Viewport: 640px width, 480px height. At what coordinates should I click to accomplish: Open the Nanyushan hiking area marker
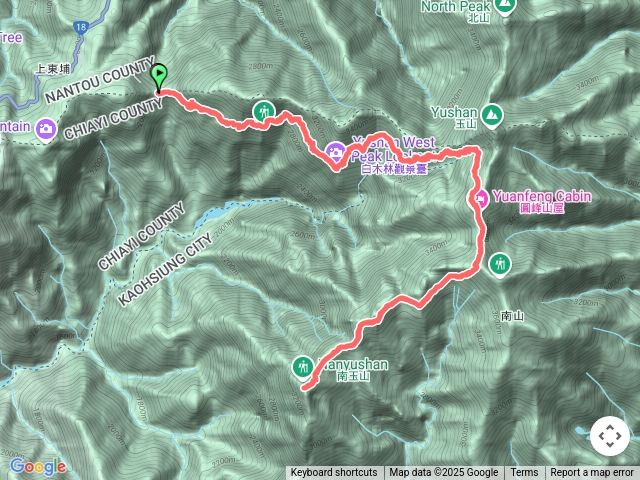pyautogui.click(x=303, y=368)
